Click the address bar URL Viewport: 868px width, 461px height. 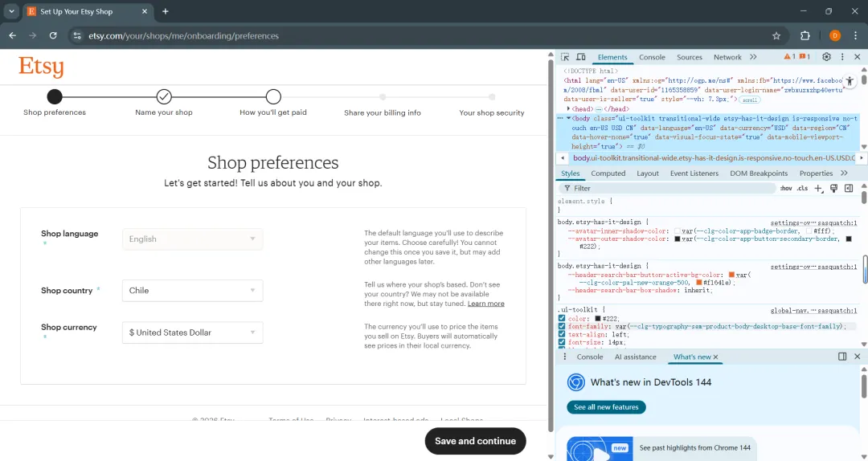coord(184,36)
